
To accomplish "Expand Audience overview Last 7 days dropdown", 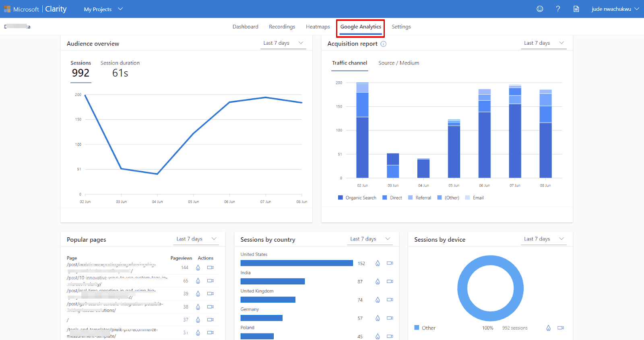I will (x=283, y=43).
